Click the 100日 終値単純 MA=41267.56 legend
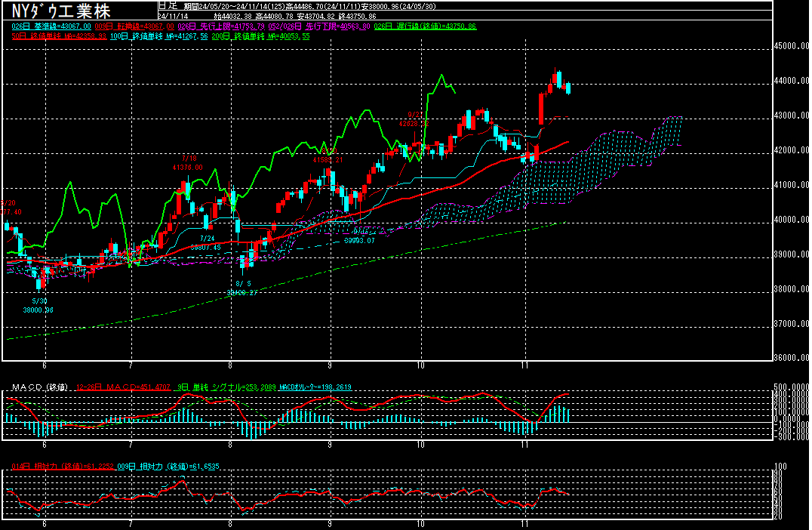 [158, 36]
